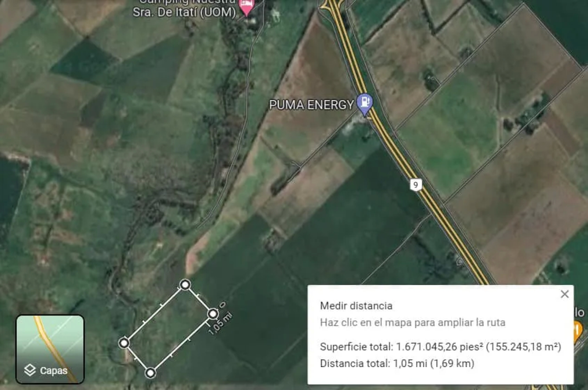Image resolution: width=588 pixels, height=390 pixels.
Task: Close the Medir distancia panel
Action: (x=564, y=294)
